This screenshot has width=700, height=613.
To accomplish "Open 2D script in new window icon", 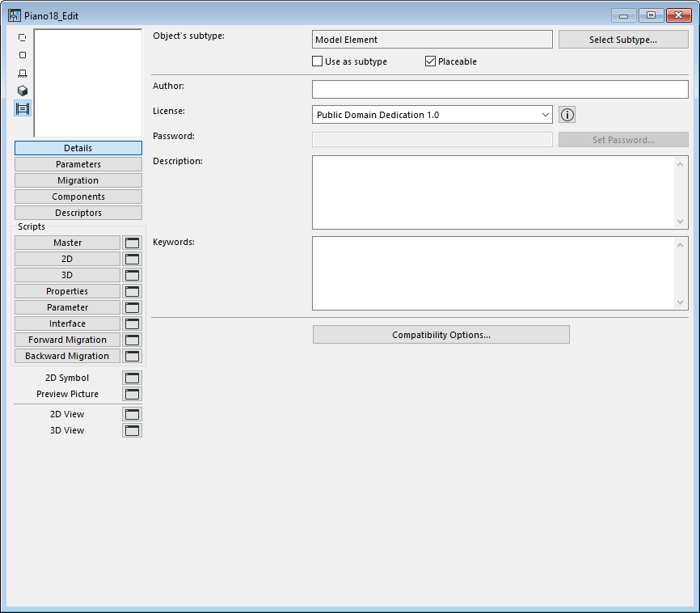I will (132, 259).
